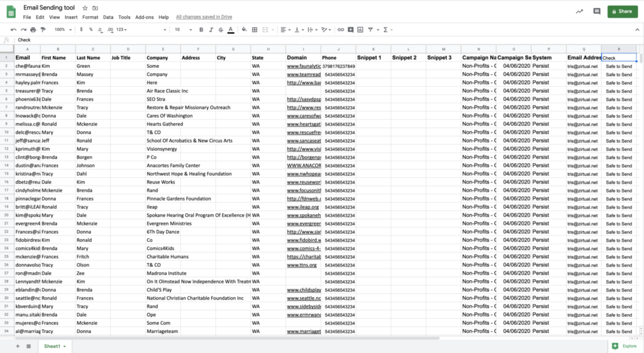Select row 10 header

tap(6, 133)
